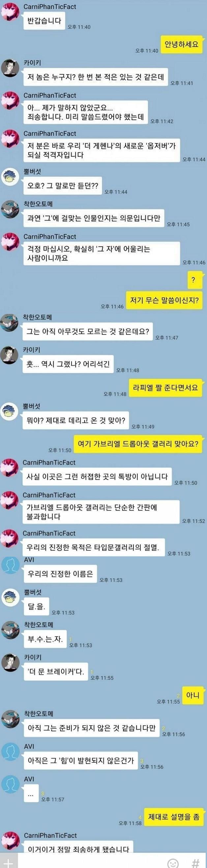Select the '여기 가브리엘 드롭아웃 갤러리 맞아요?' bubble
This screenshot has height=868, width=207.
click(x=138, y=444)
